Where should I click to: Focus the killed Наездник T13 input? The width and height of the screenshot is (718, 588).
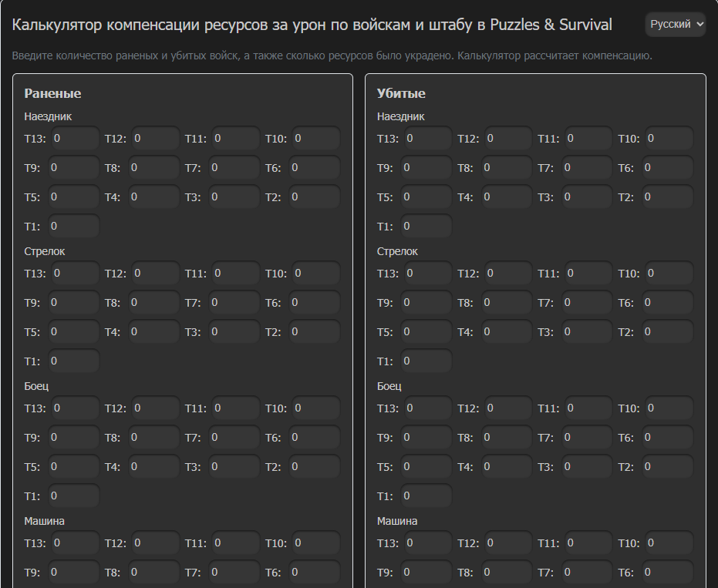pyautogui.click(x=428, y=139)
